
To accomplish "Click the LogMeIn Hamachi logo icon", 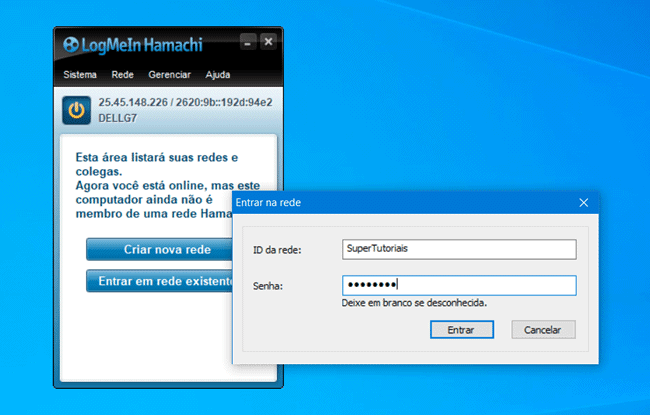I will (73, 44).
